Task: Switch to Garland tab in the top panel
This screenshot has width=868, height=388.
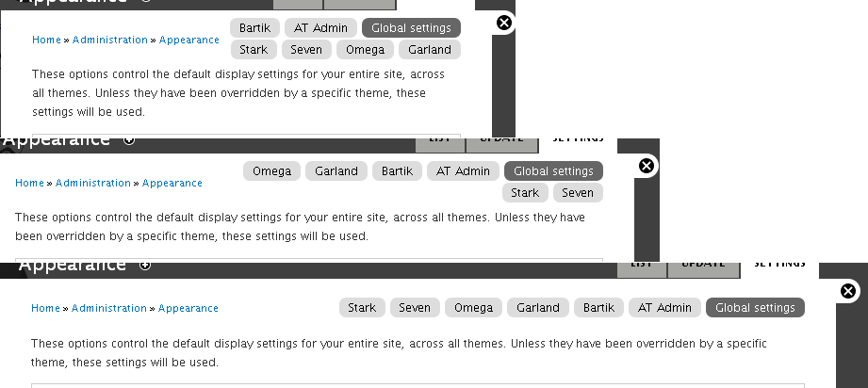Action: pyautogui.click(x=430, y=50)
